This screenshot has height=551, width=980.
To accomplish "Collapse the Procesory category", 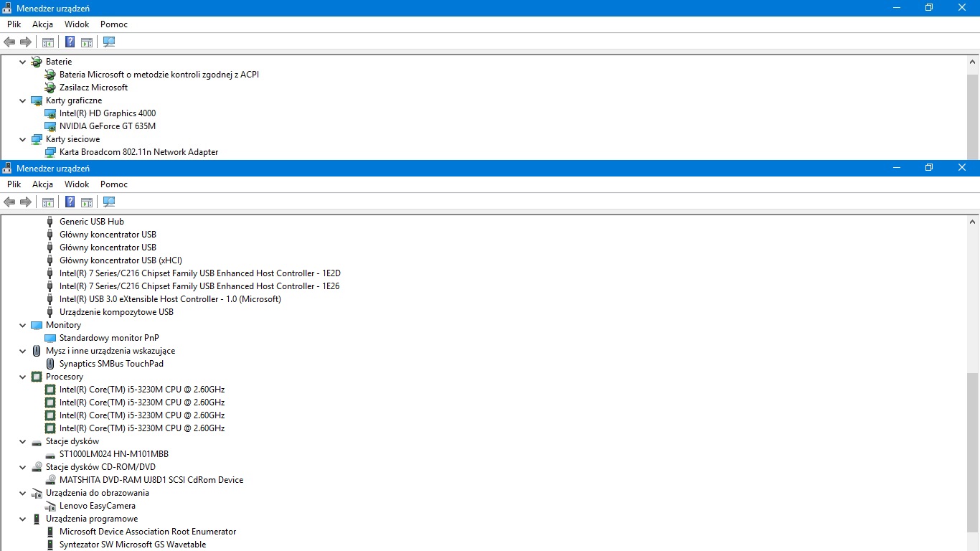I will 22,376.
